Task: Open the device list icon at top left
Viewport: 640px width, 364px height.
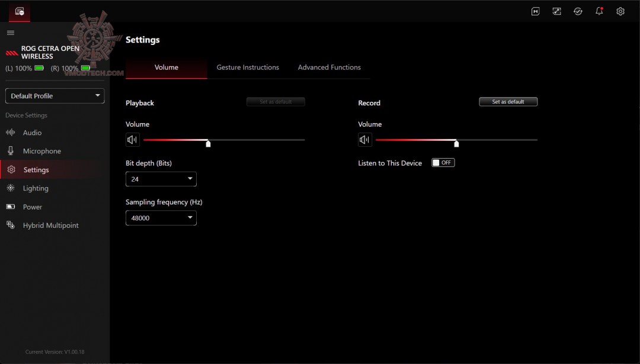Action: [19, 11]
